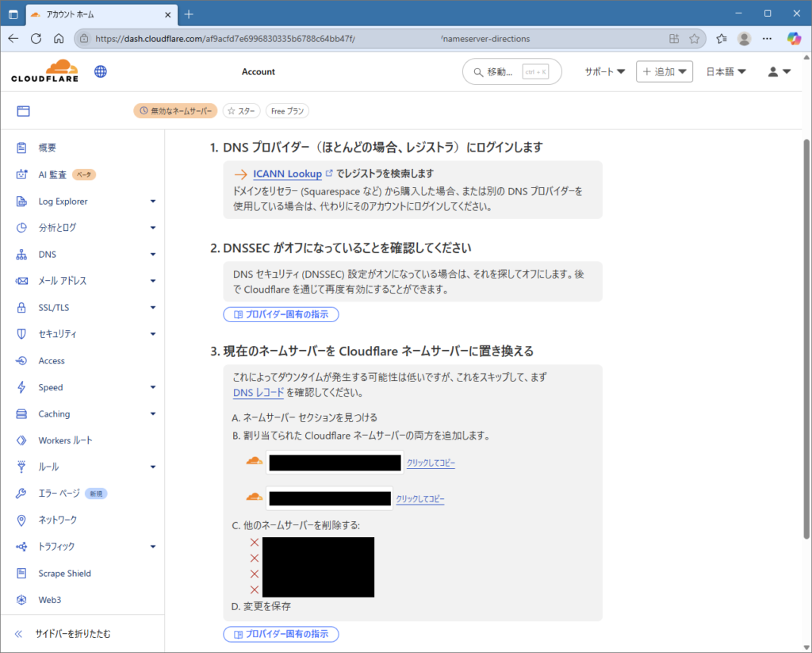Click クリックしてコピー for second nameserver

coord(420,499)
